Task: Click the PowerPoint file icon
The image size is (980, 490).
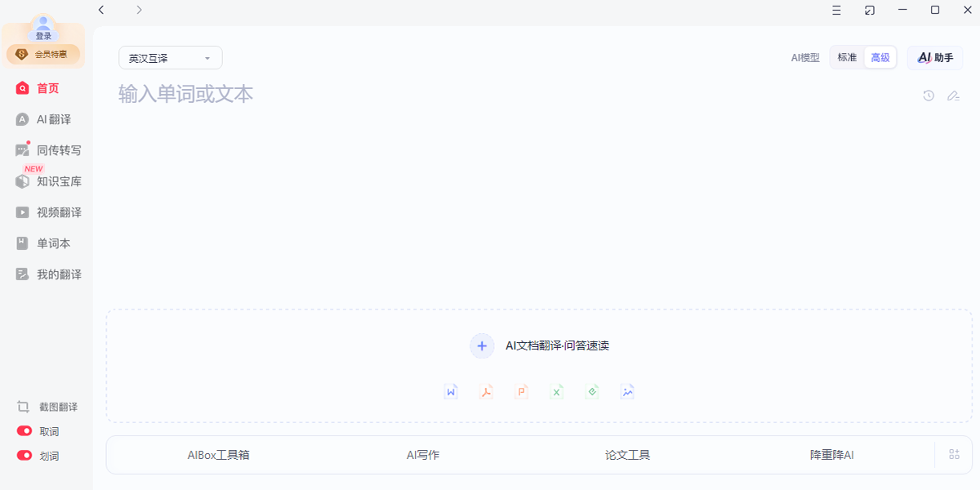Action: tap(521, 392)
